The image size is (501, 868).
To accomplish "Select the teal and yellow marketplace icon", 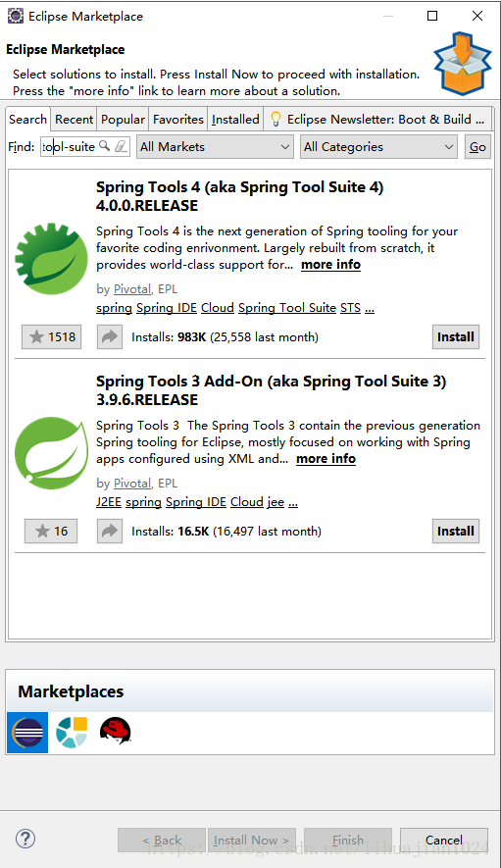I will tap(72, 732).
